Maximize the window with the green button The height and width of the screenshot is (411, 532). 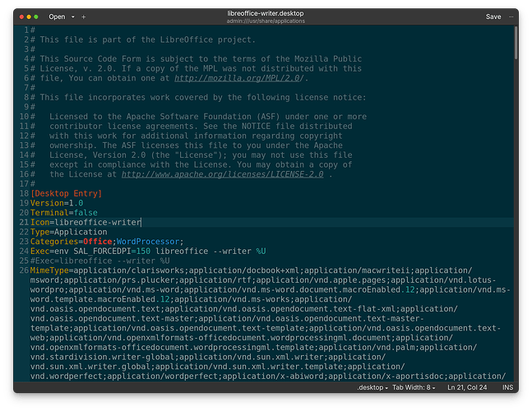pos(36,16)
